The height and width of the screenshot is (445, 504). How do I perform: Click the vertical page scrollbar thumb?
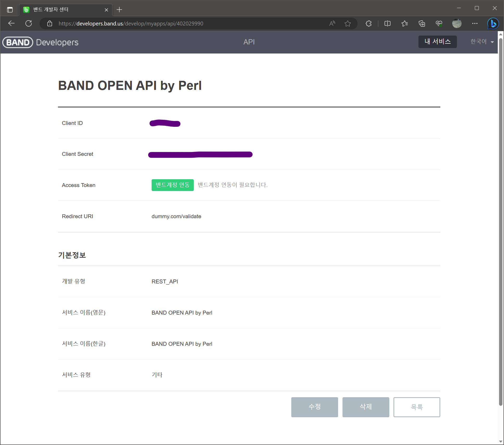point(501,222)
